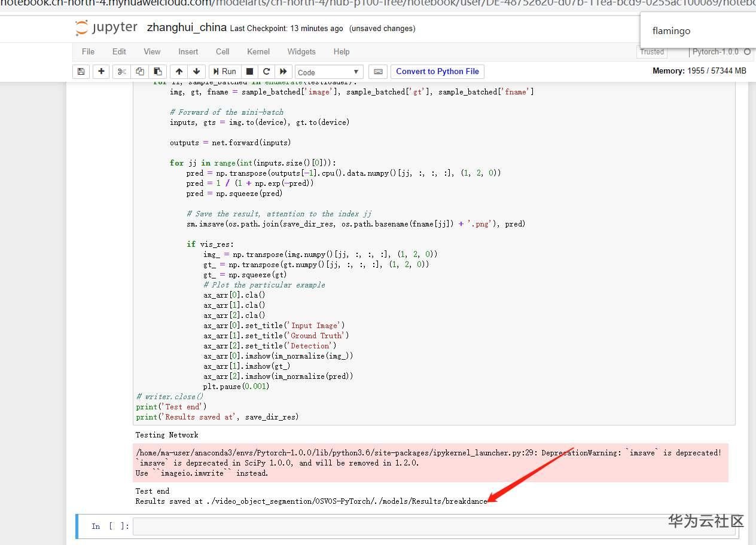Click the flamingo popup text
The width and height of the screenshot is (756, 545).
pos(671,30)
